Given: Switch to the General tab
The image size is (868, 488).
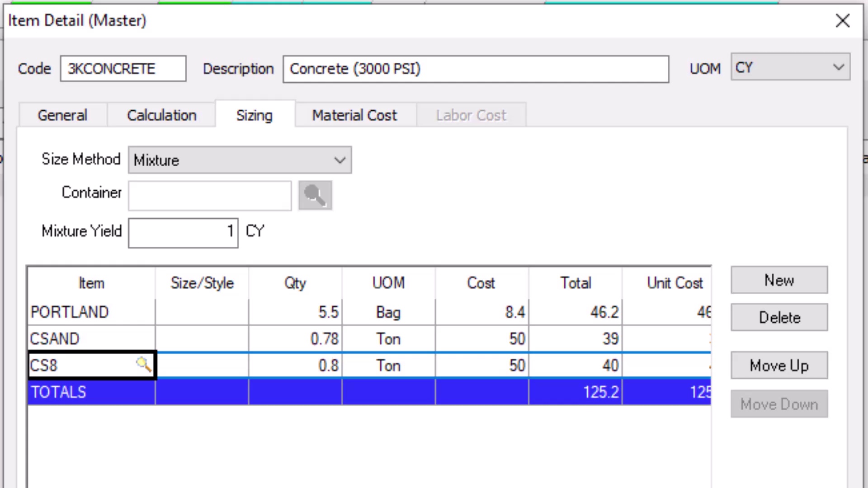Looking at the screenshot, I should point(62,115).
